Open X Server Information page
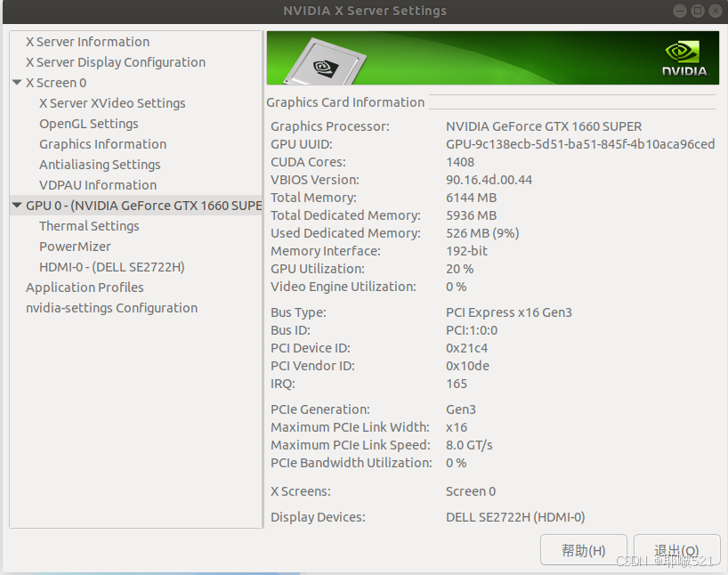 pyautogui.click(x=85, y=41)
